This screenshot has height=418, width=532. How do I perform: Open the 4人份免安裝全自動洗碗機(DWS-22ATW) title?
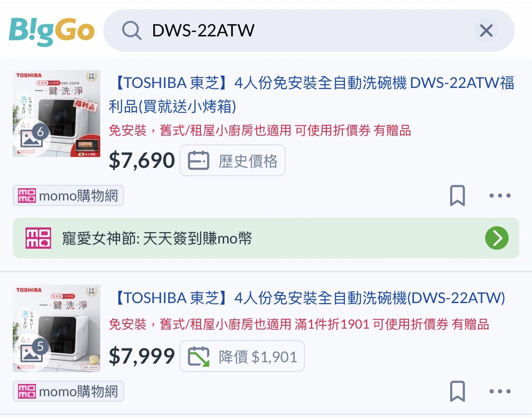coord(309,298)
